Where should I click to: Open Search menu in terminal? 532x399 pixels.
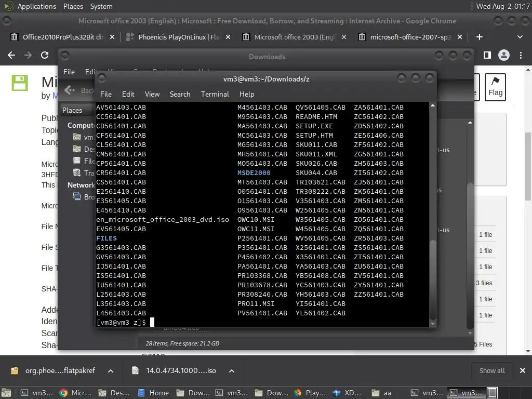point(180,94)
